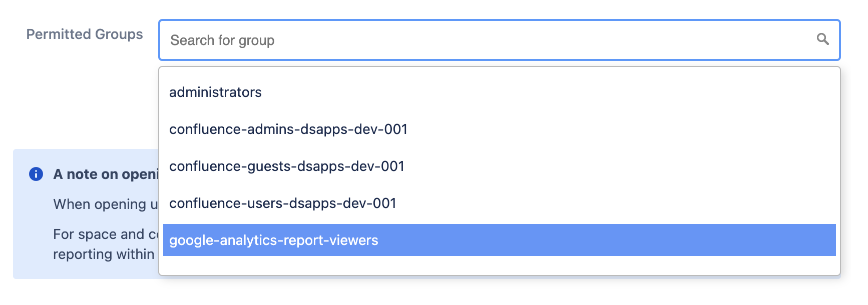Screen dimensions: 868x305
Task: Click the magnifying glass search icon
Action: (822, 39)
